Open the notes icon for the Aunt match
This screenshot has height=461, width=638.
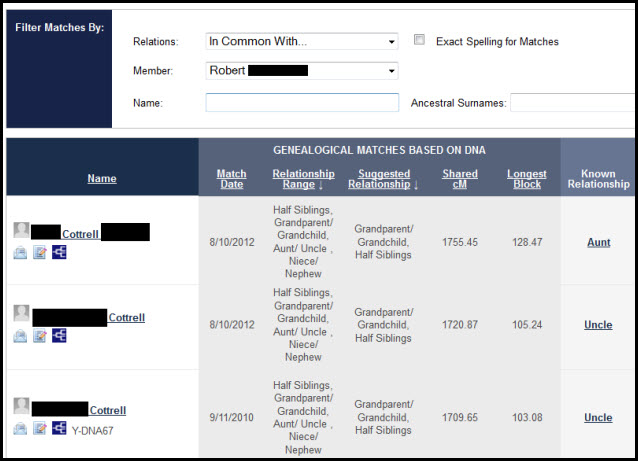pos(40,253)
